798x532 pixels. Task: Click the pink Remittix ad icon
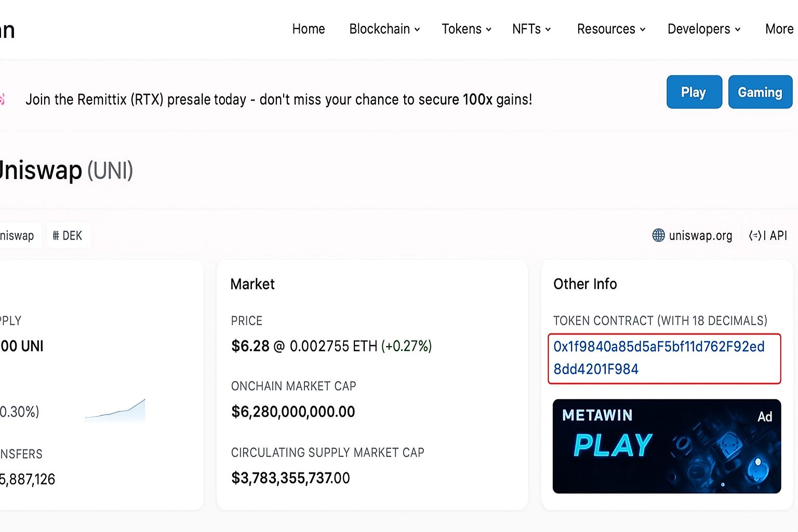(x=2, y=99)
